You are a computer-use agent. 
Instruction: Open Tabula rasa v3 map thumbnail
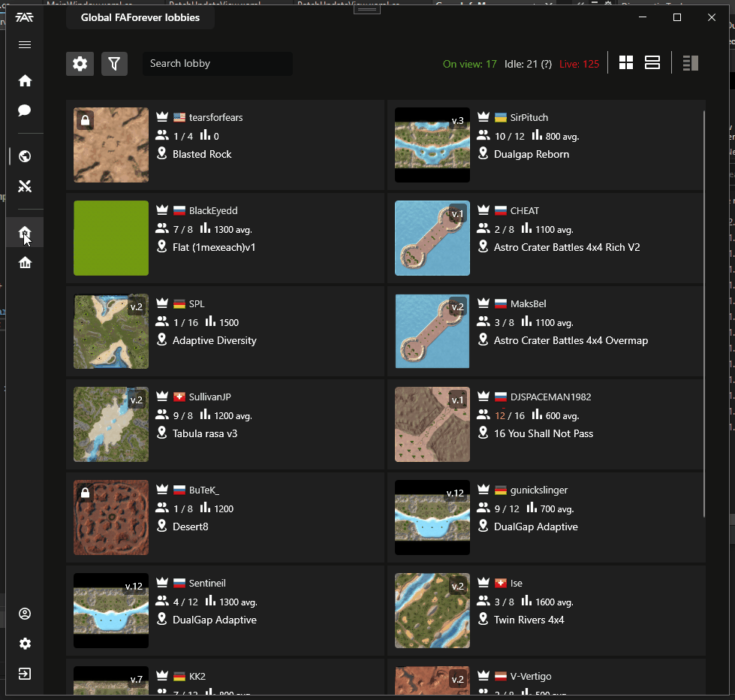click(x=111, y=424)
